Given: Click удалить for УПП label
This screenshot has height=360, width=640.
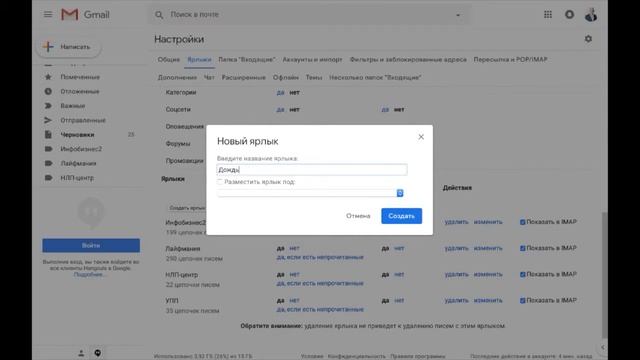Looking at the screenshot, I should [456, 300].
